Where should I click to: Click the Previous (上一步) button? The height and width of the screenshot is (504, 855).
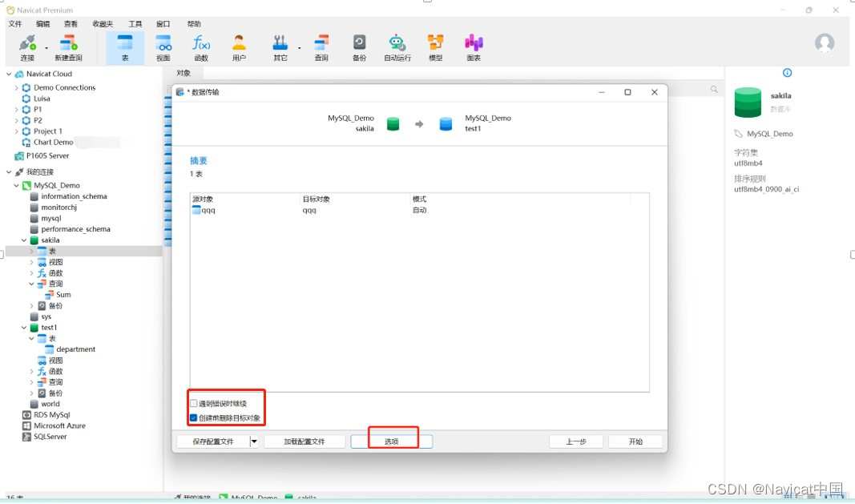pyautogui.click(x=576, y=442)
